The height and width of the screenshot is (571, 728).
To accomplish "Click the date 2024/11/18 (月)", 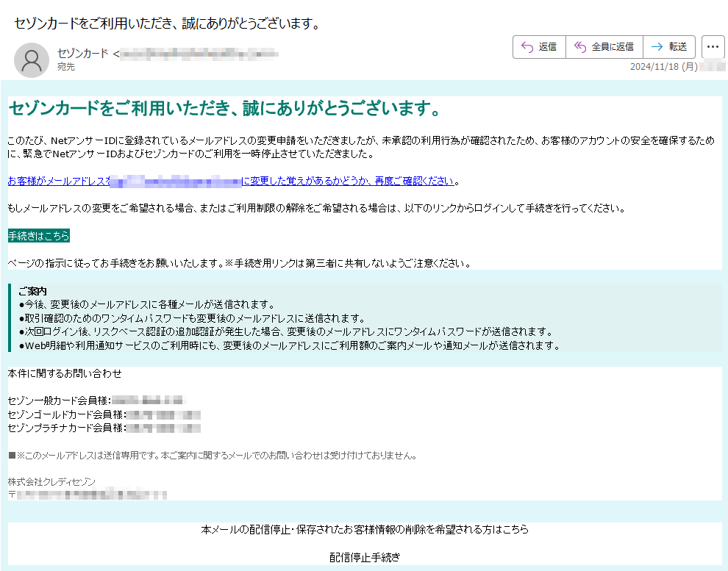I will (x=663, y=67).
